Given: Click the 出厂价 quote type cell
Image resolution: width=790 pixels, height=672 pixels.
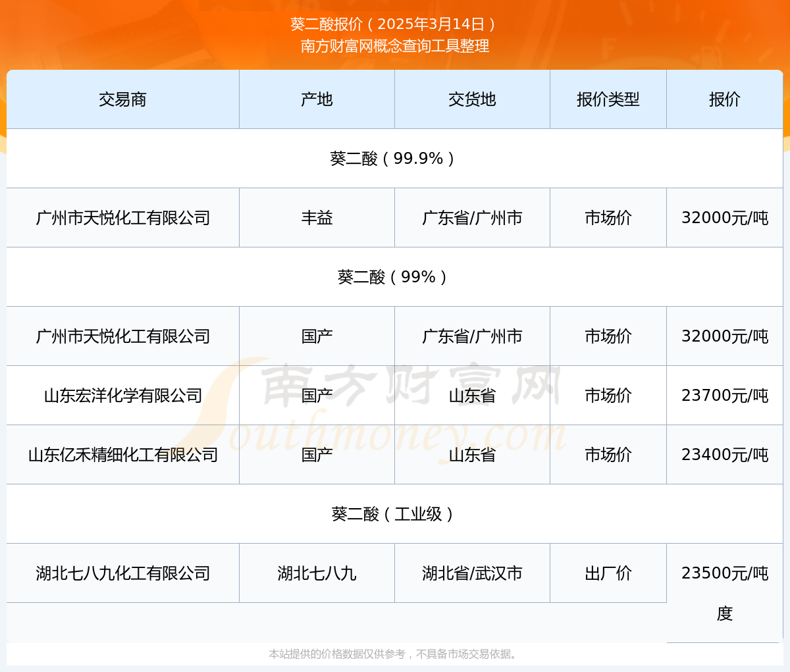Looking at the screenshot, I should 608,573.
